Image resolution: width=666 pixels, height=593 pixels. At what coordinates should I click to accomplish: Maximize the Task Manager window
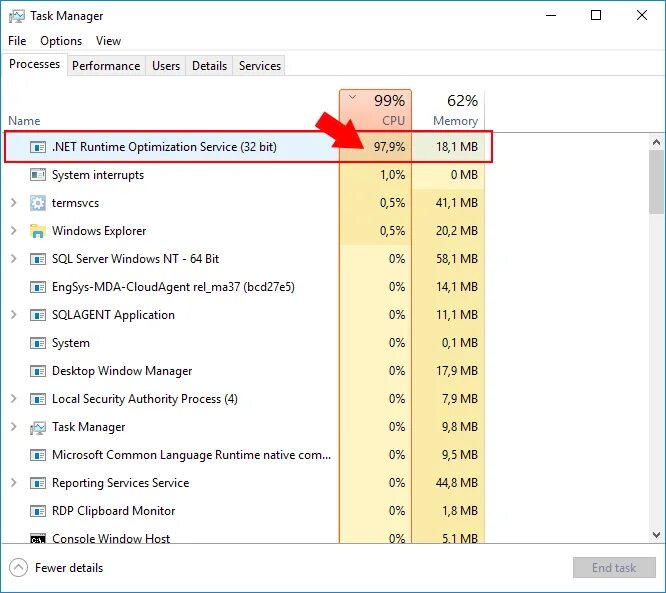(596, 16)
